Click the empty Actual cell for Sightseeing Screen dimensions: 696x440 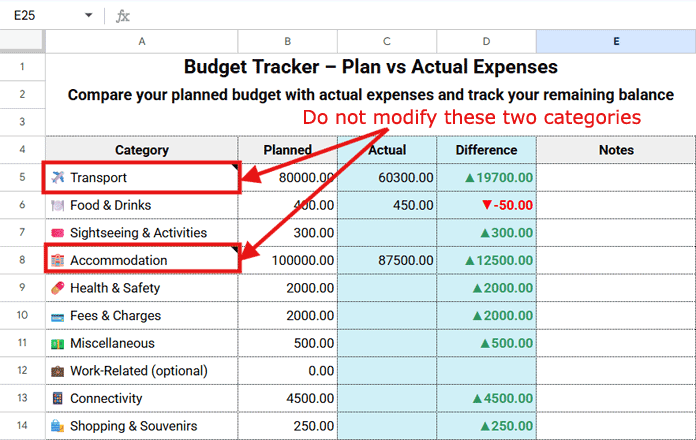click(x=387, y=233)
